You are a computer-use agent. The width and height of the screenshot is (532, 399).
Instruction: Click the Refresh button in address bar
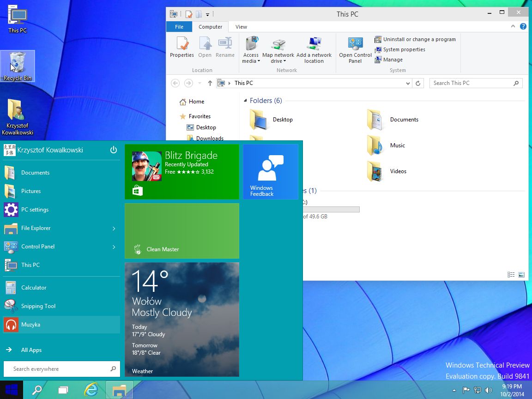(418, 83)
